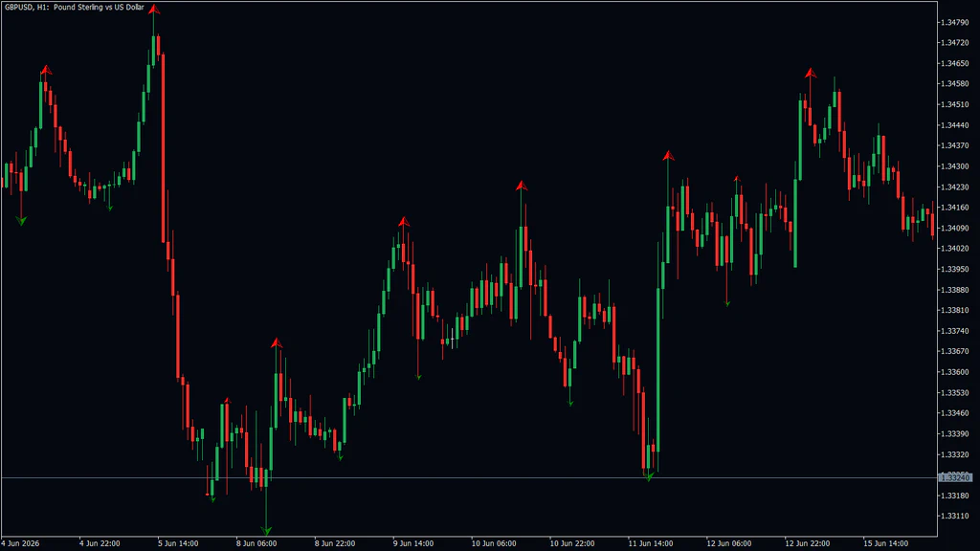
Task: Click the 15 Jun 14:00 time label
Action: pos(885,543)
